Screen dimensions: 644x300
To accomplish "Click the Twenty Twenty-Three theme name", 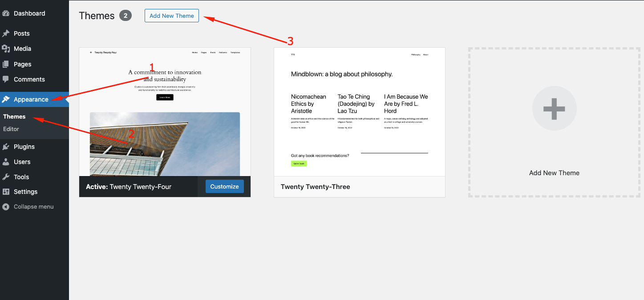I will (x=315, y=187).
